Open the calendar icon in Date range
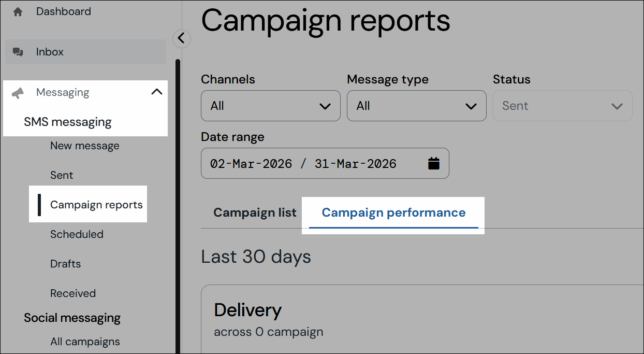 [434, 164]
